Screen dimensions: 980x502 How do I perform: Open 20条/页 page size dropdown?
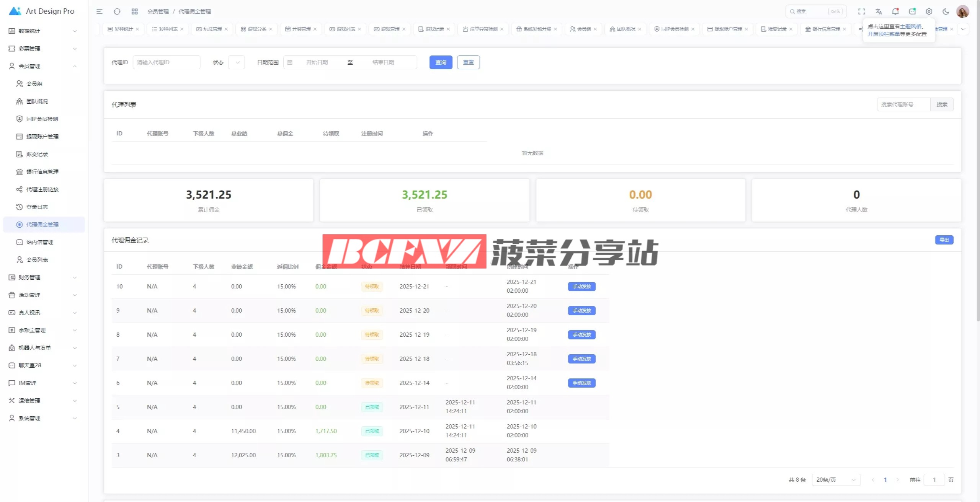[836, 479]
